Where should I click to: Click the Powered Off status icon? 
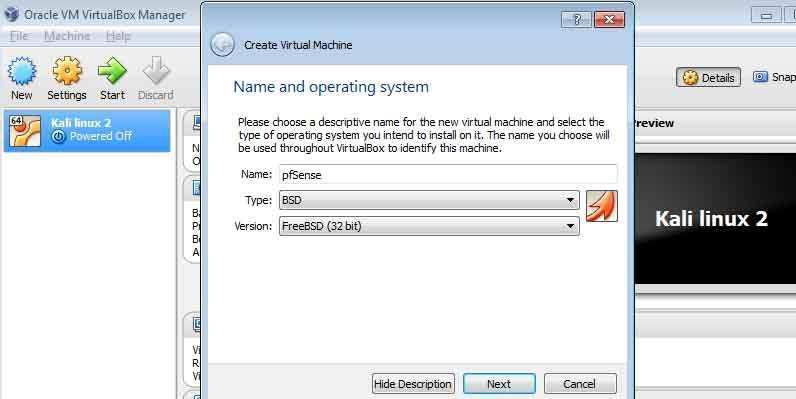tap(59, 137)
